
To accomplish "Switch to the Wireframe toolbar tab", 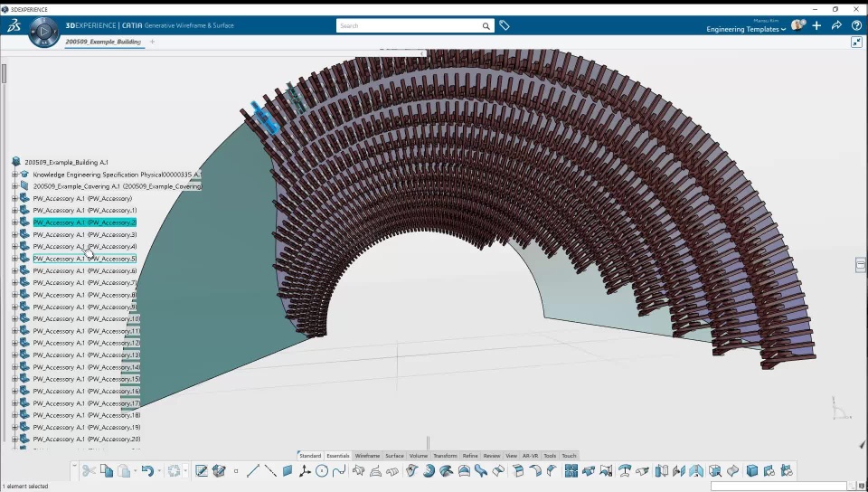I will [367, 456].
